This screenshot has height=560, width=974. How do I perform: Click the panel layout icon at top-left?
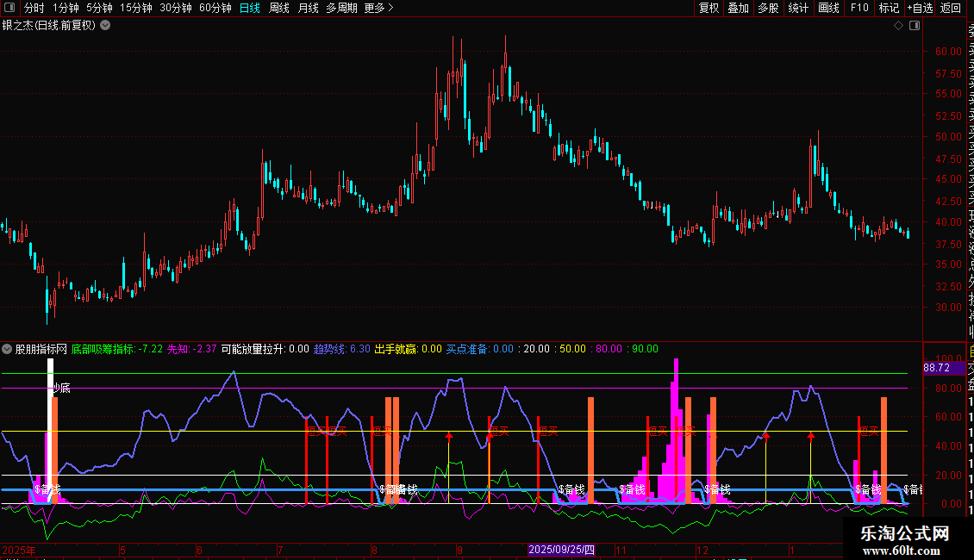9,9
